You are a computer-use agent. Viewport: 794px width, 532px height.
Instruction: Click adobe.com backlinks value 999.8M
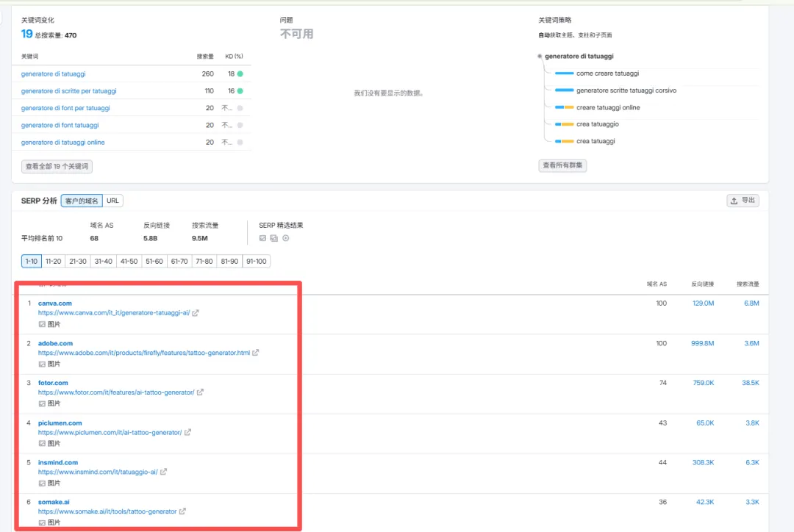(x=702, y=343)
